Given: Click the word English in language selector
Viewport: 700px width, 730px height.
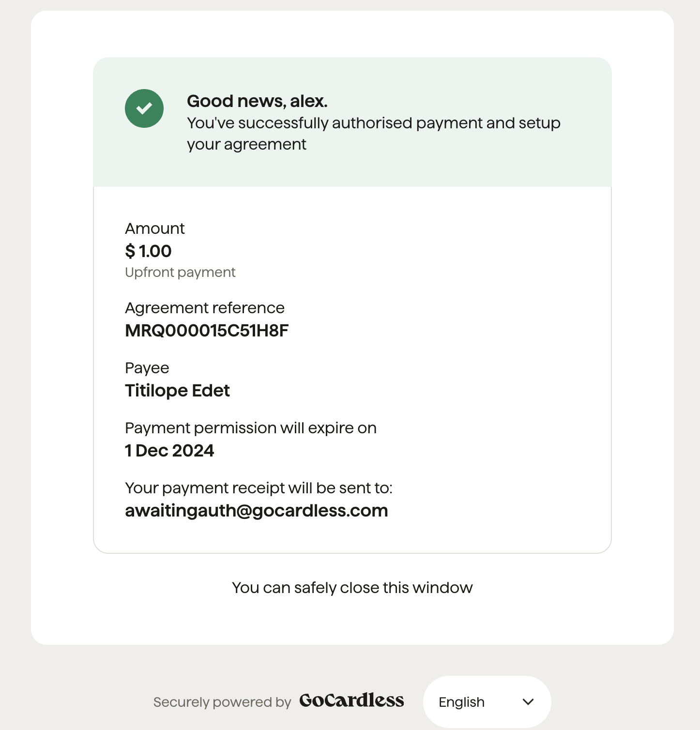Looking at the screenshot, I should [461, 702].
